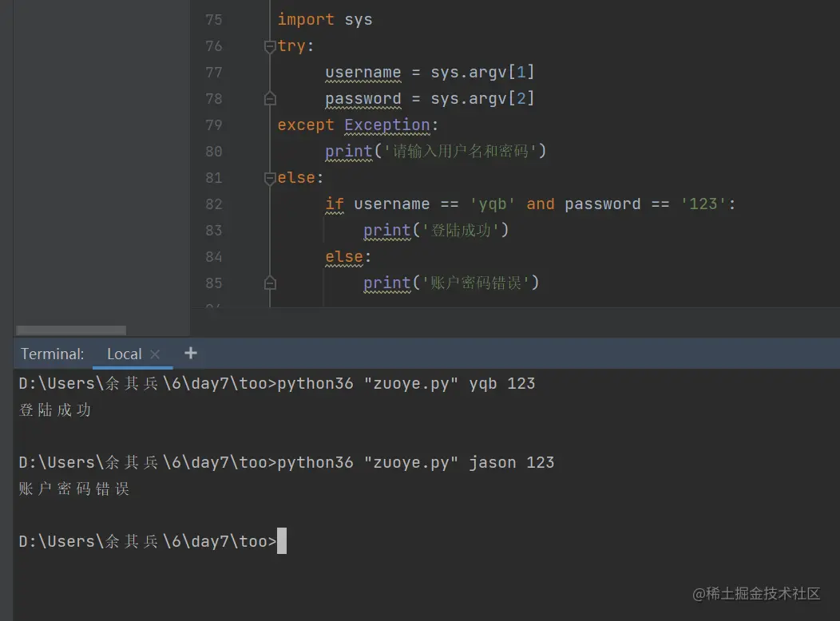Screen dimensions: 840x621
Task: Focus the terminal prompt cursor
Action: pyautogui.click(x=282, y=540)
